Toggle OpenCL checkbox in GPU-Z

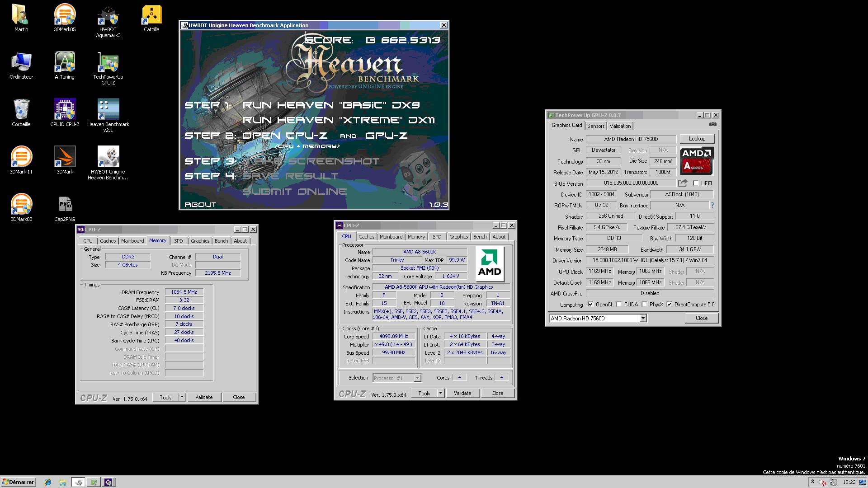590,305
